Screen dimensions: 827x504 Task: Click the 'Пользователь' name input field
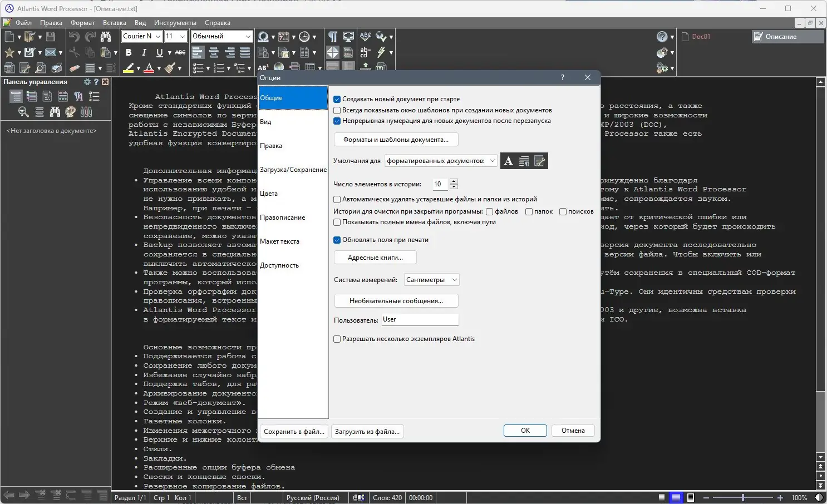(420, 319)
